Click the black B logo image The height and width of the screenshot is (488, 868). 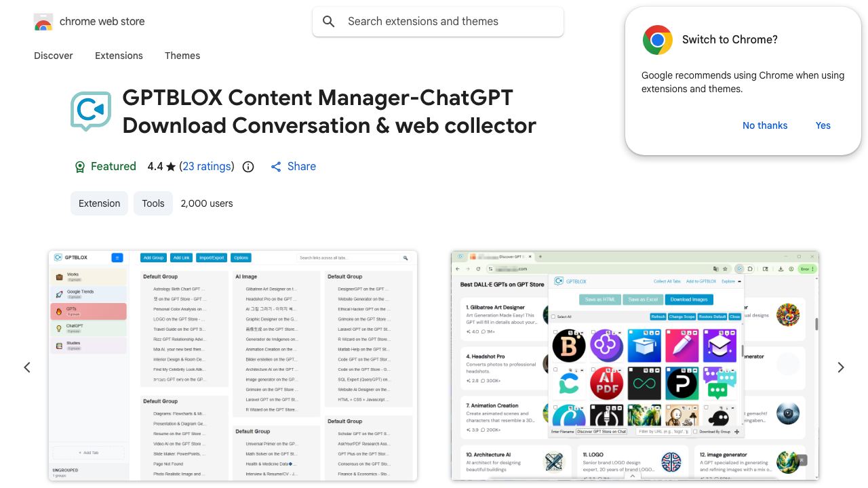569,346
